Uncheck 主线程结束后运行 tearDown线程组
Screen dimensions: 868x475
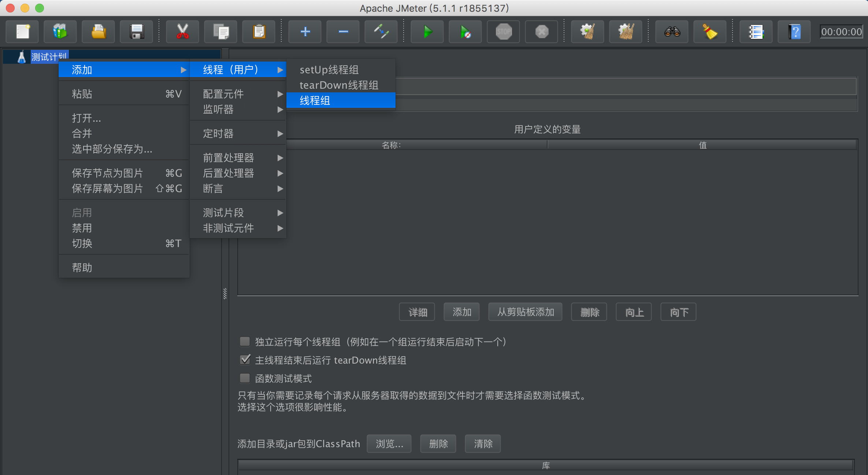click(x=245, y=360)
